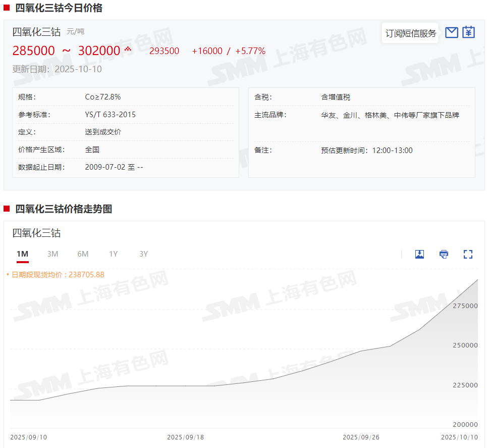Click the 订阅短信服务 subscription button
Image resolution: width=487 pixels, height=448 pixels.
tap(410, 33)
